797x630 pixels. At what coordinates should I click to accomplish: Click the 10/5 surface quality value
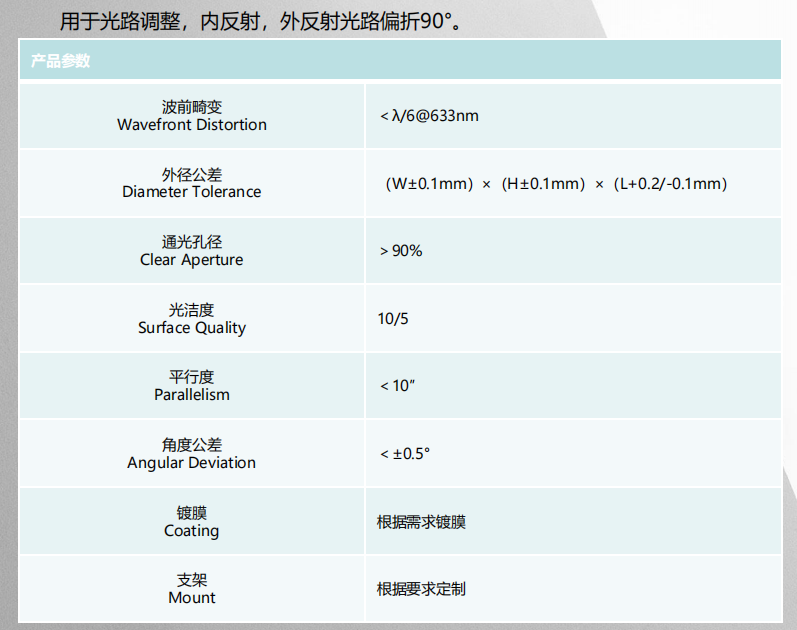393,319
